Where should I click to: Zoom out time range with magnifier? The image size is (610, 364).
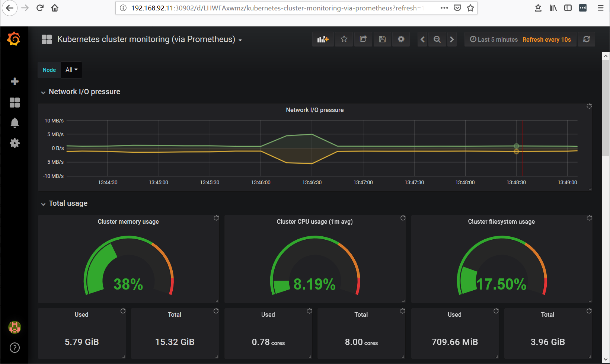[x=437, y=39]
